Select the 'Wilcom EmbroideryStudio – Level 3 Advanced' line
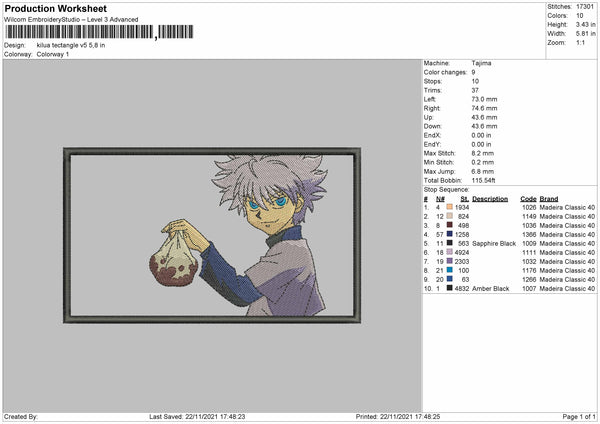Image resolution: width=600 pixels, height=424 pixels. [71, 20]
